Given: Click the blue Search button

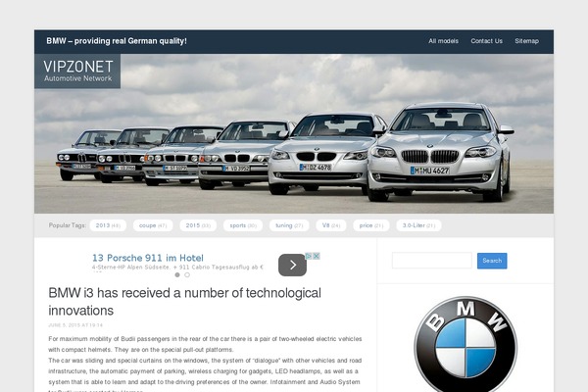Looking at the screenshot, I should 492,261.
